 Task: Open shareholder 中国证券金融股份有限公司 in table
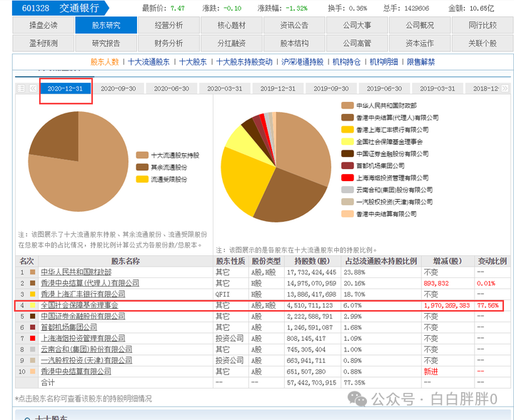(x=83, y=316)
